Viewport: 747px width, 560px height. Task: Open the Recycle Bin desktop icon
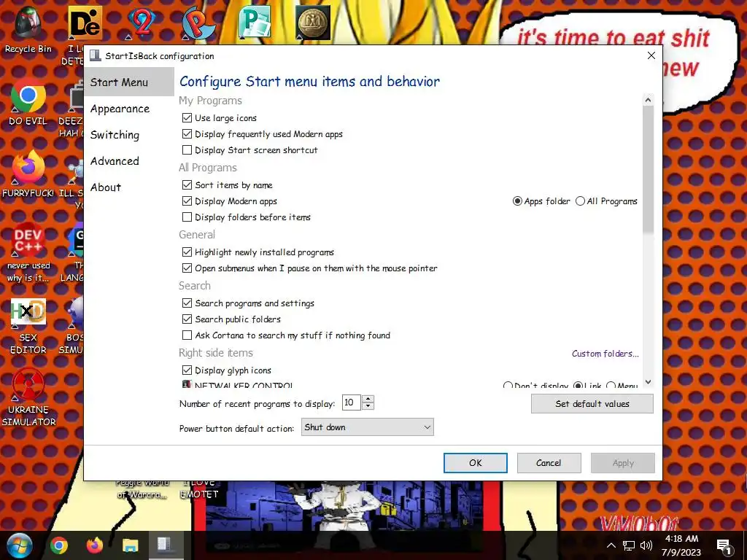click(28, 28)
